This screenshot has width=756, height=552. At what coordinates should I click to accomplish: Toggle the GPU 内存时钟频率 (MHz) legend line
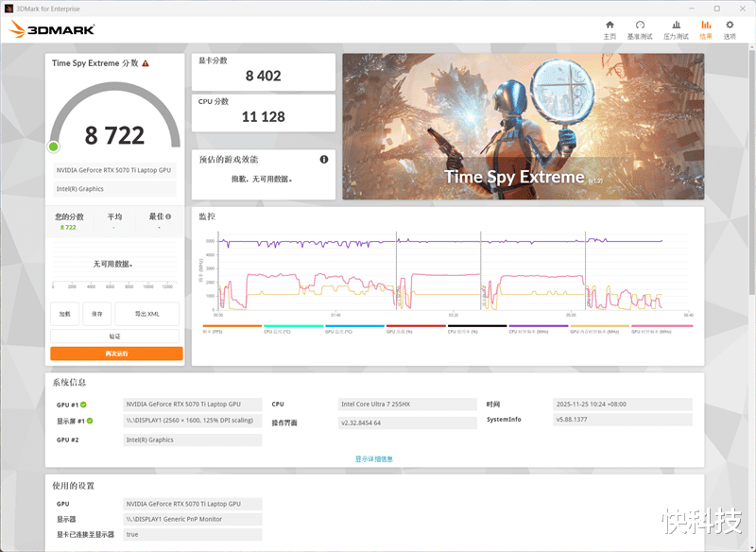(599, 329)
